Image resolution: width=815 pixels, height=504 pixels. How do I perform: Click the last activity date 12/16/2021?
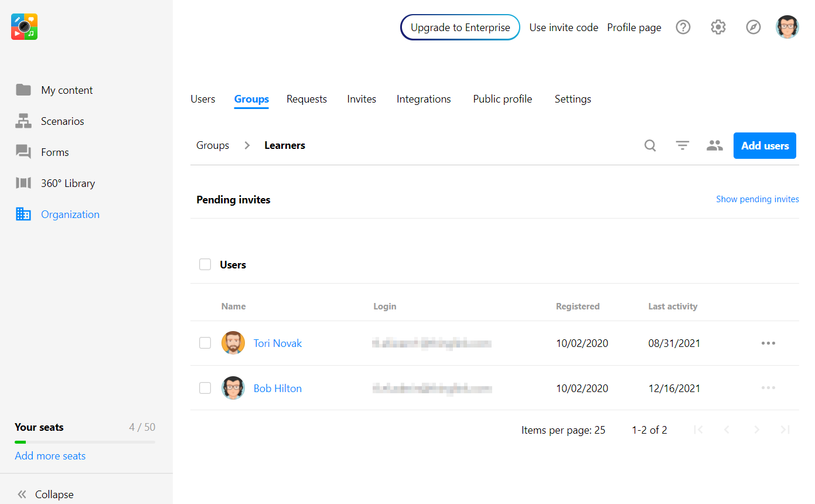[x=674, y=388]
